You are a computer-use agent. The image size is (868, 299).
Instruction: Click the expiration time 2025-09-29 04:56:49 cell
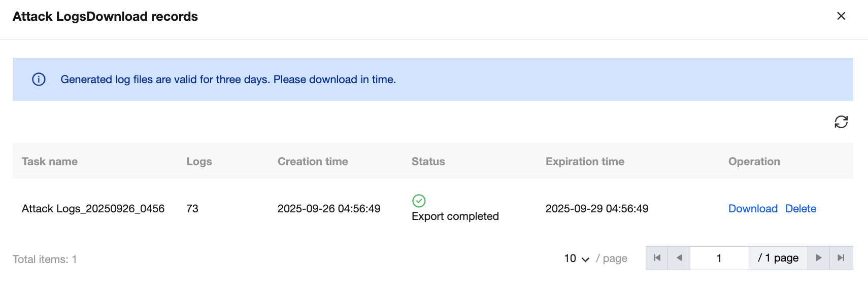[597, 208]
